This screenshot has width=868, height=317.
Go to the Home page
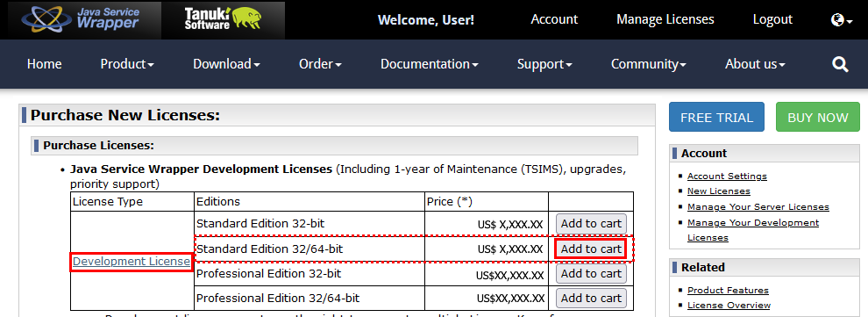(x=45, y=64)
